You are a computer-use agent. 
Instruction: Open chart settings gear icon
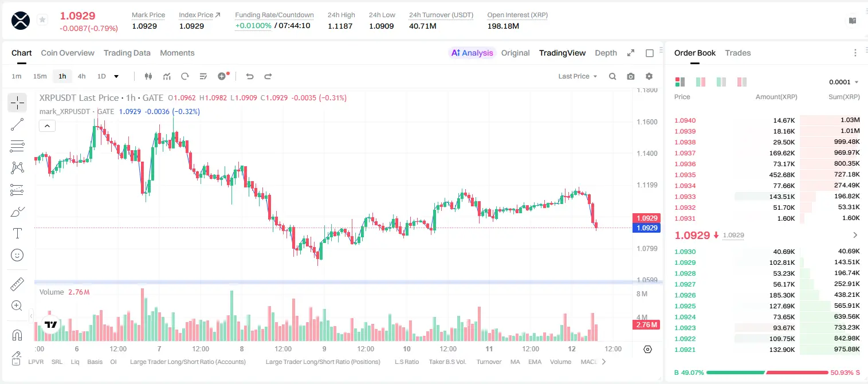coord(649,76)
